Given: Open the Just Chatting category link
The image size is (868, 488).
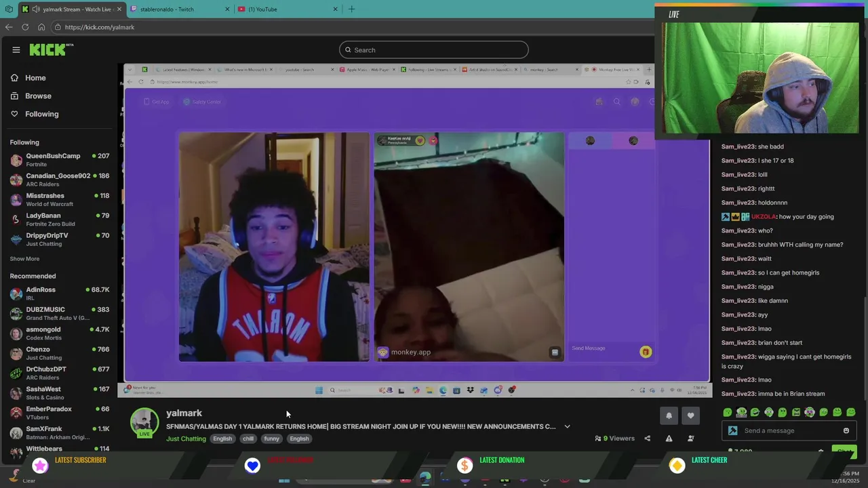Looking at the screenshot, I should coord(186,439).
